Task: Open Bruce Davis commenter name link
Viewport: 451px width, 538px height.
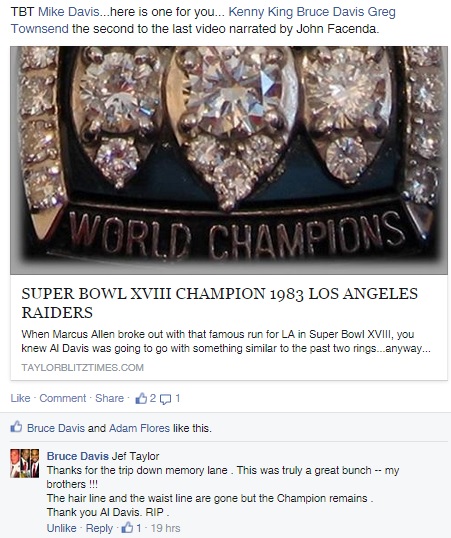Action: 78,456
